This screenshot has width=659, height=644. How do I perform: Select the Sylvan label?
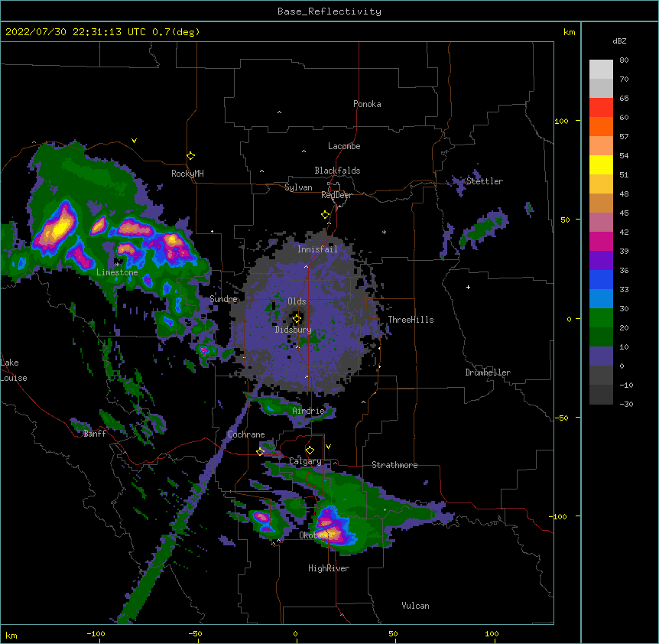pos(298,187)
